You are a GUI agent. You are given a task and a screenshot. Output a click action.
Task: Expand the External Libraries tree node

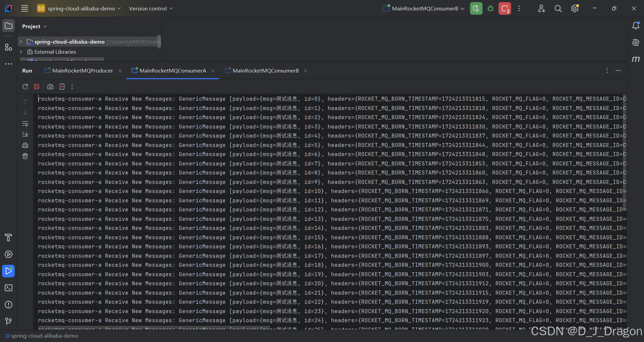[21, 52]
